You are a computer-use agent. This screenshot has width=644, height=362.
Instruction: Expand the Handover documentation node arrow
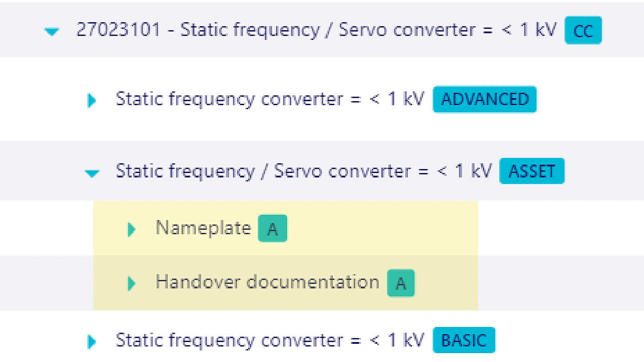click(131, 283)
